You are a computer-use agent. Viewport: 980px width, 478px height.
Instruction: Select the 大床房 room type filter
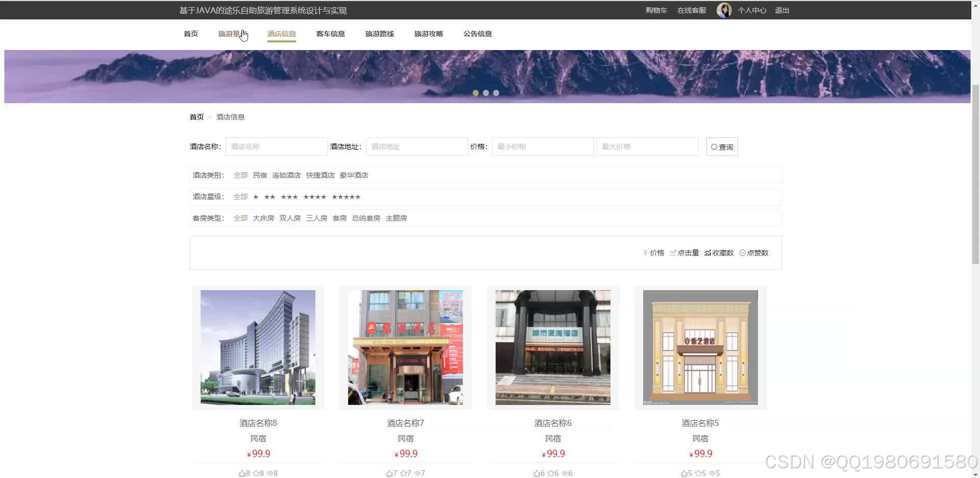tap(263, 218)
